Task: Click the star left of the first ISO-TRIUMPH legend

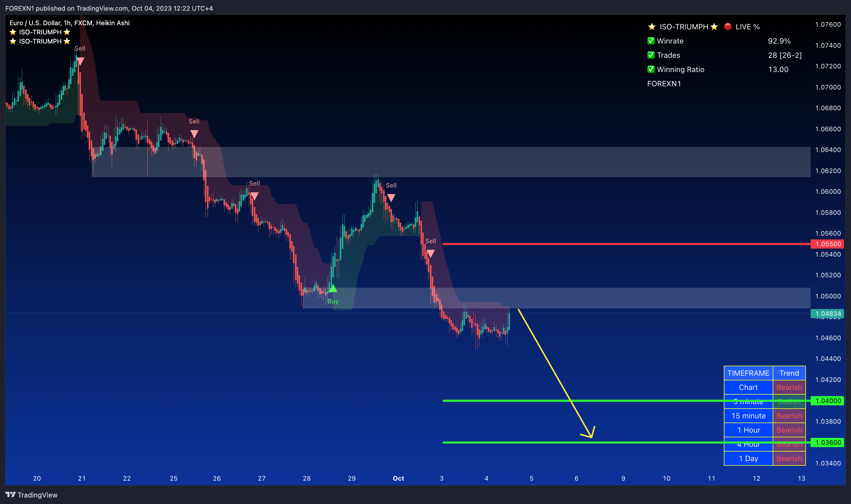Action: click(x=13, y=32)
